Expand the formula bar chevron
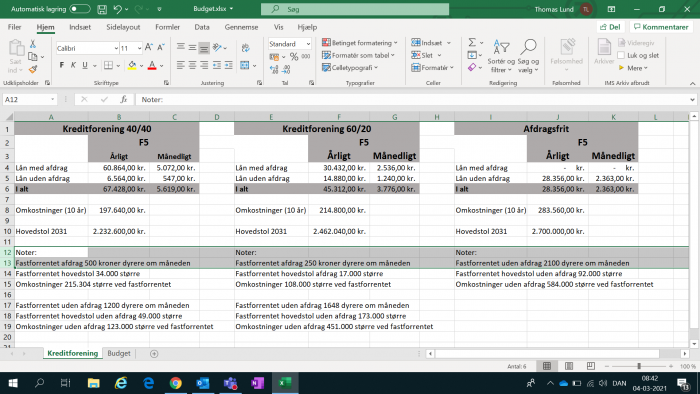 [692, 100]
